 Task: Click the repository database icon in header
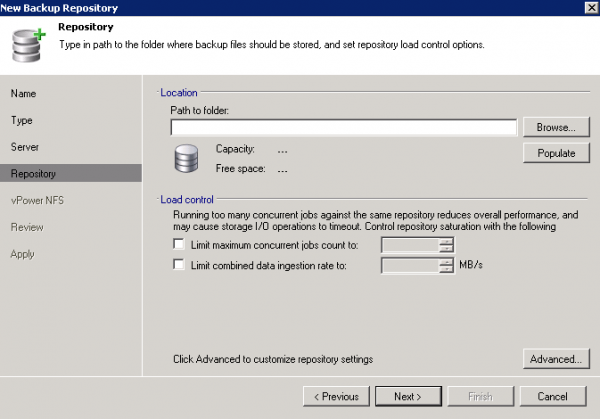[25, 41]
